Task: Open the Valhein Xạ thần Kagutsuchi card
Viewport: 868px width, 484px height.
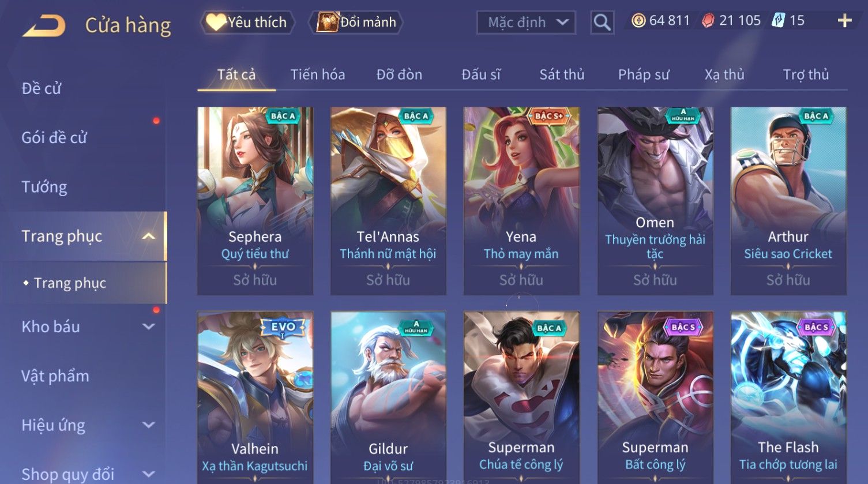Action: tap(255, 398)
